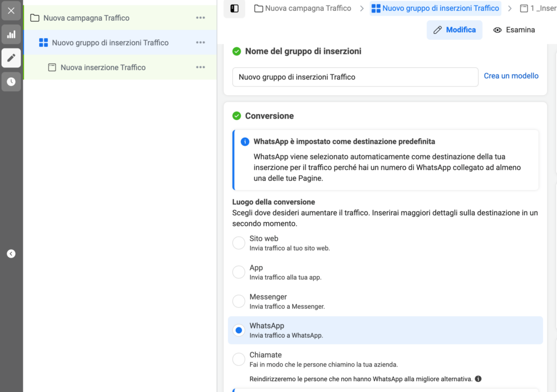Screen dimensions: 557x392
Task: Click the Invia traffico a Messenger description
Action: tap(287, 307)
